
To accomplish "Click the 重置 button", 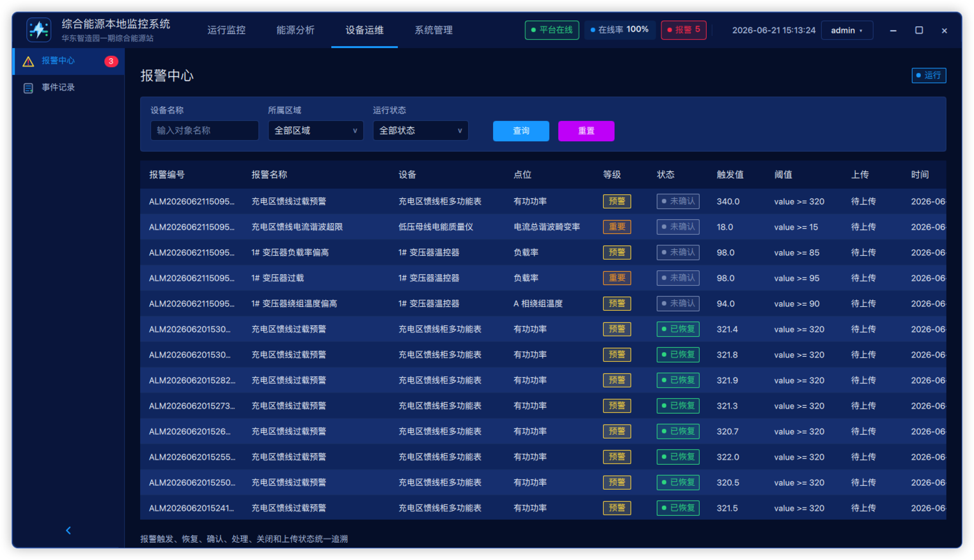I will [586, 131].
